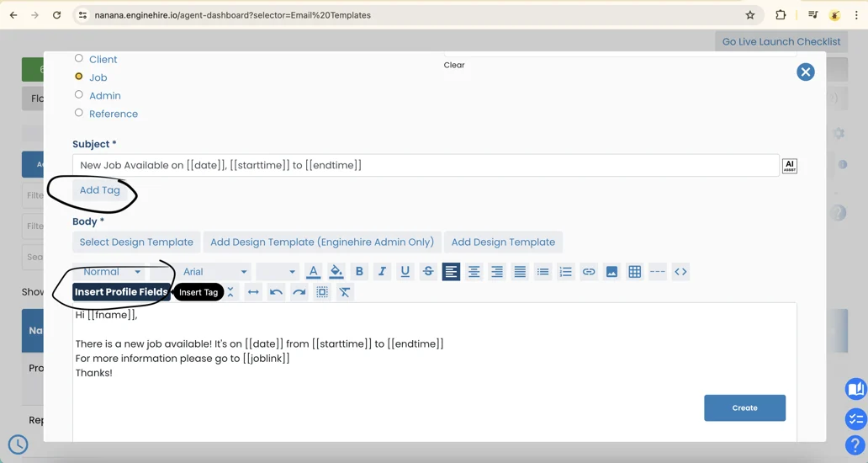Bookmark this page with star icon
Viewport: 868px width, 463px height.
[x=750, y=15]
